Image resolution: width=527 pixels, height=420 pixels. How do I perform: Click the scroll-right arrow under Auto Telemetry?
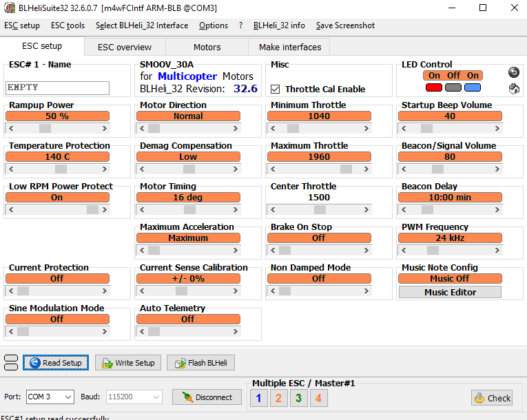point(236,332)
